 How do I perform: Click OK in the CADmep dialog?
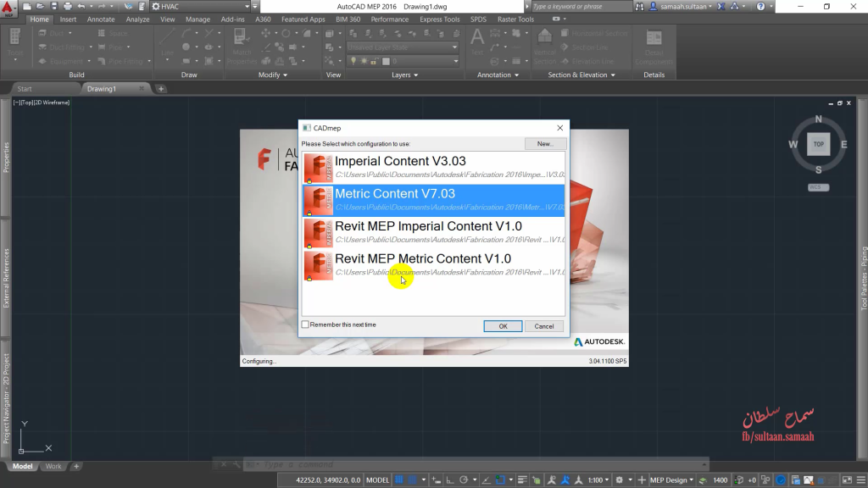coord(503,326)
